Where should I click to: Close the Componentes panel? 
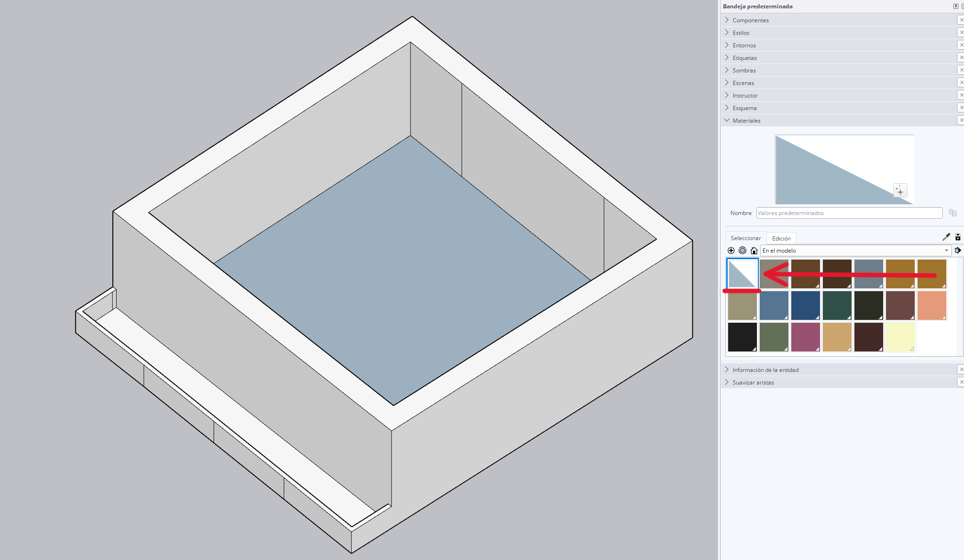[961, 20]
